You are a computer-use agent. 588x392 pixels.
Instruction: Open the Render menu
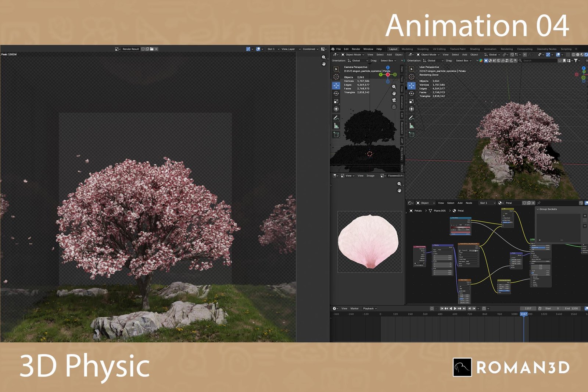tap(356, 49)
